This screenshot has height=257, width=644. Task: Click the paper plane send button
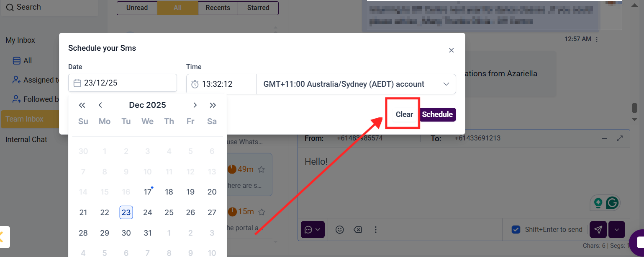[598, 230]
